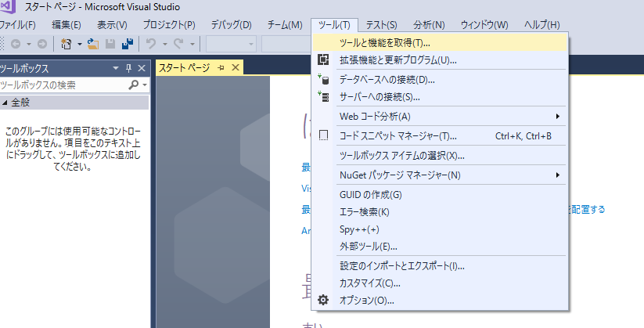
Task: Select オプション(O)... text
Action: [367, 301]
